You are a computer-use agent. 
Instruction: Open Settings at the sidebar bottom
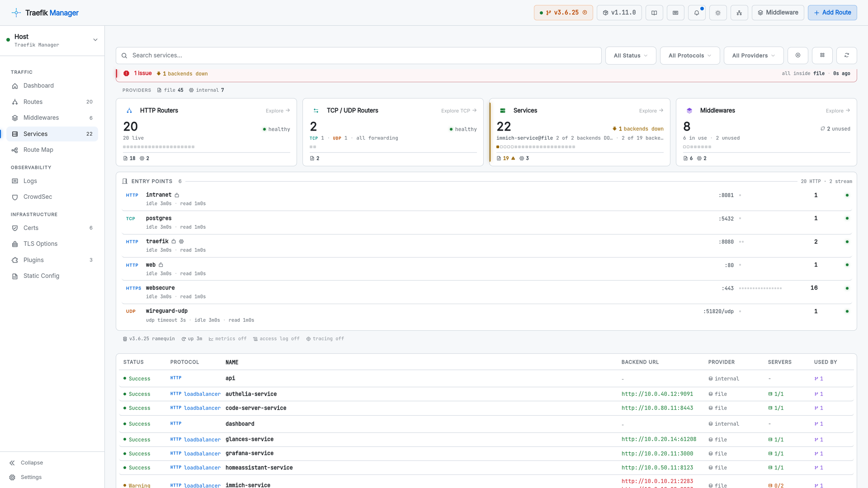tap(25, 478)
